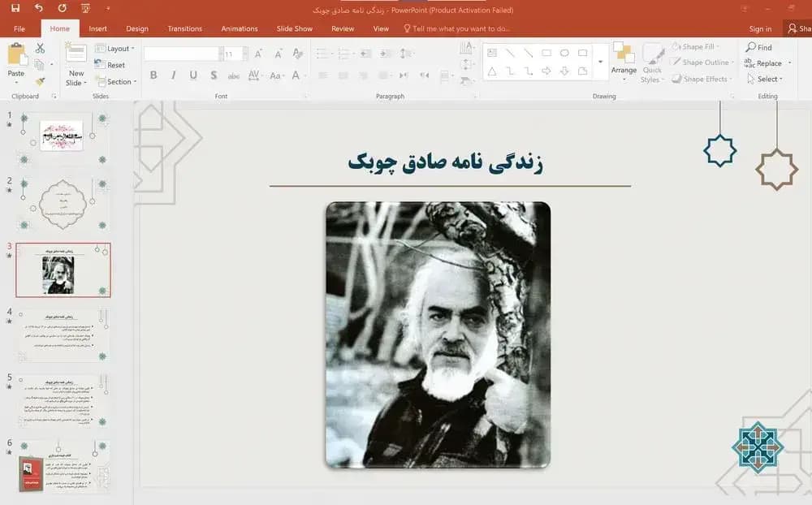Switch to the Design tab
This screenshot has width=812, height=505.
[136, 28]
